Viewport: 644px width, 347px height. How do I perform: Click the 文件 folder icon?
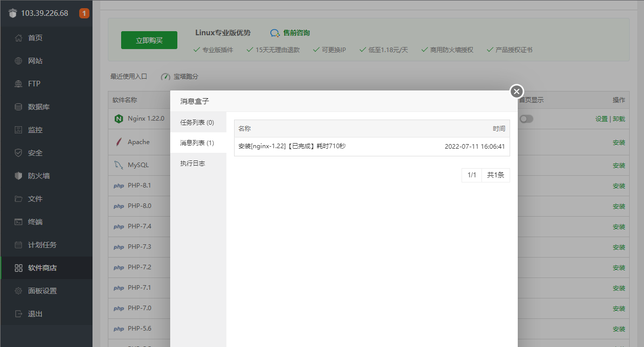tap(18, 199)
